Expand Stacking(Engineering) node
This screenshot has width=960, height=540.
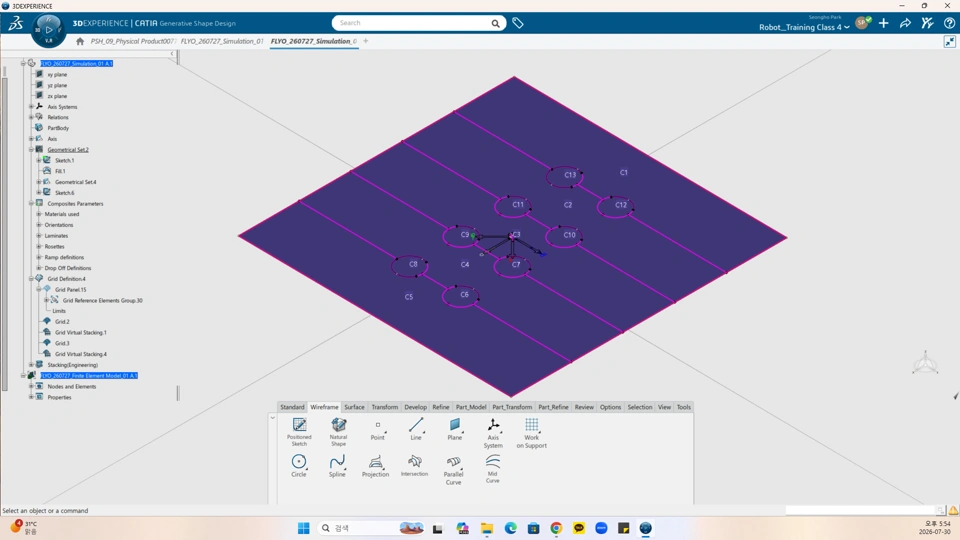click(x=31, y=365)
